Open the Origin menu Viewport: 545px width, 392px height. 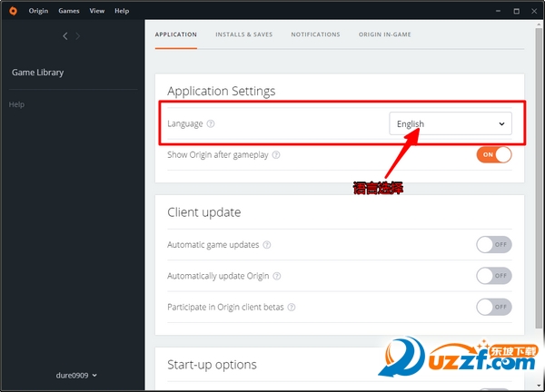[38, 11]
